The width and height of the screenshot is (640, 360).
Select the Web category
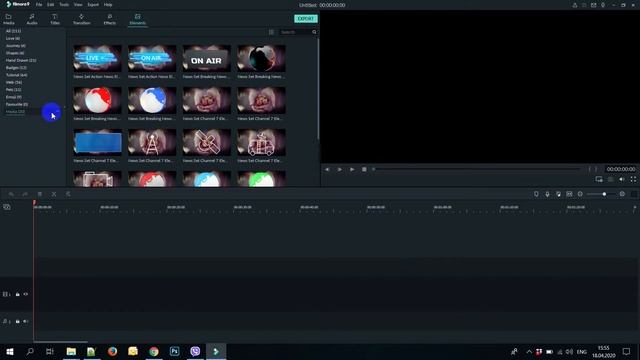(14, 82)
